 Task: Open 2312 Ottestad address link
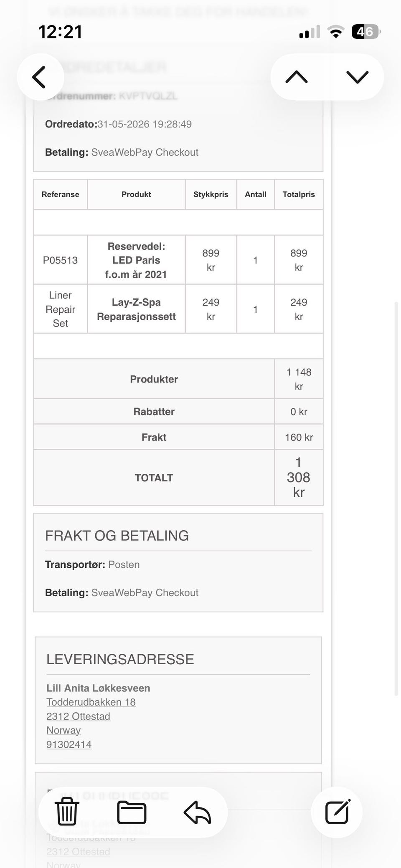78,716
